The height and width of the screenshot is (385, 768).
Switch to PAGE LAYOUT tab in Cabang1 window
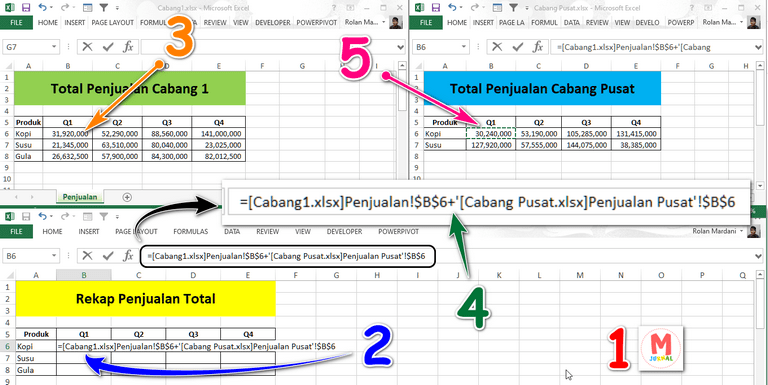(x=113, y=23)
